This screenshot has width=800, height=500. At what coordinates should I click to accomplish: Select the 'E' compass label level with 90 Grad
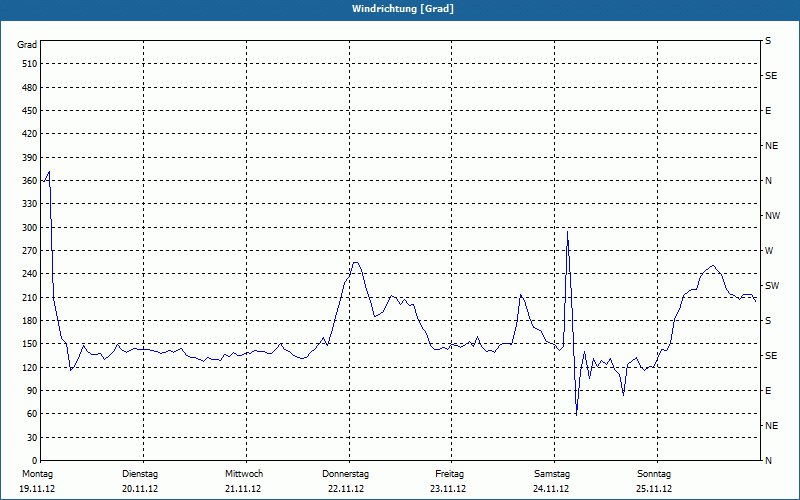(768, 391)
